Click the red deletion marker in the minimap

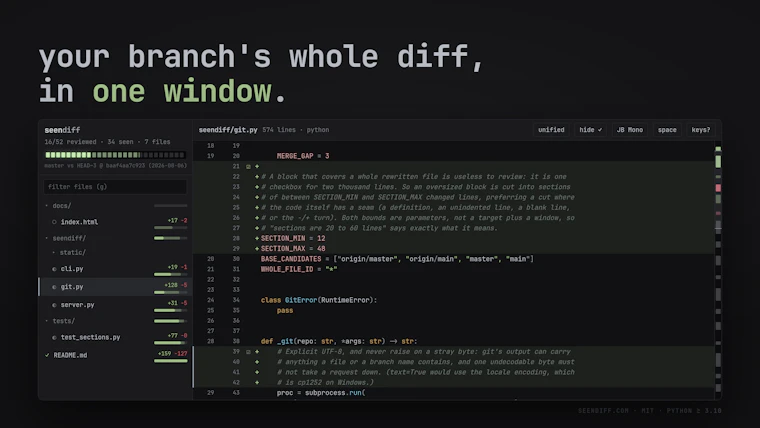coord(718,188)
